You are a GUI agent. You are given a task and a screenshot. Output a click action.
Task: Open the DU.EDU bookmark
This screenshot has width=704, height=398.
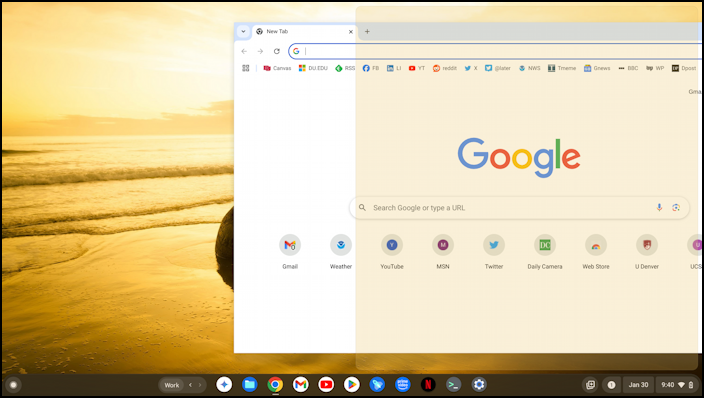point(313,68)
